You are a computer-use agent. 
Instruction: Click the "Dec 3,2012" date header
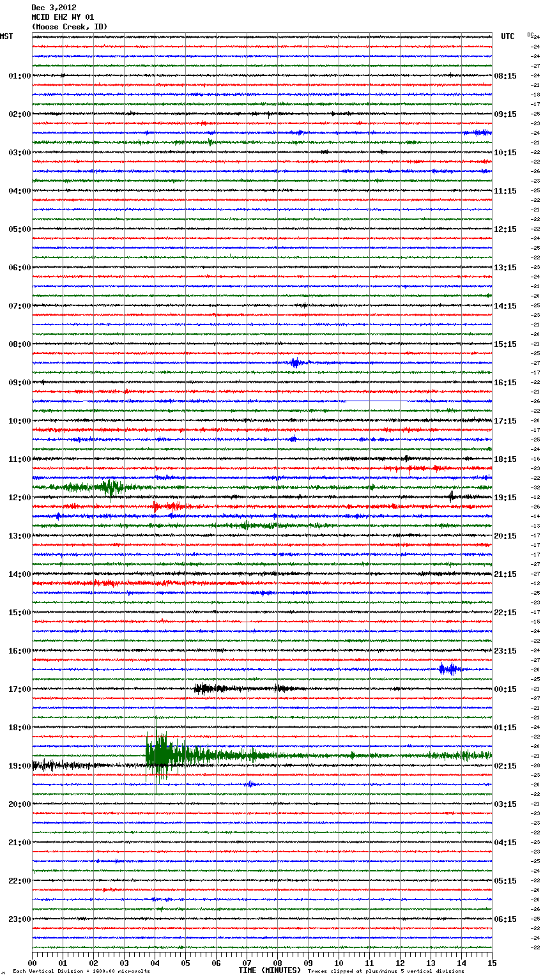tap(54, 8)
